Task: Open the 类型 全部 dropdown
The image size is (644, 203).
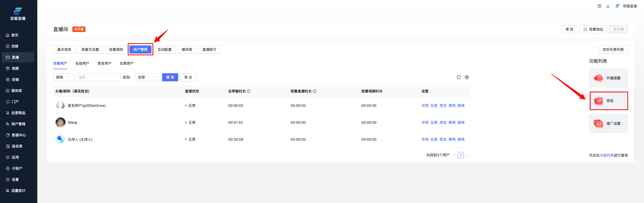Action: point(147,77)
